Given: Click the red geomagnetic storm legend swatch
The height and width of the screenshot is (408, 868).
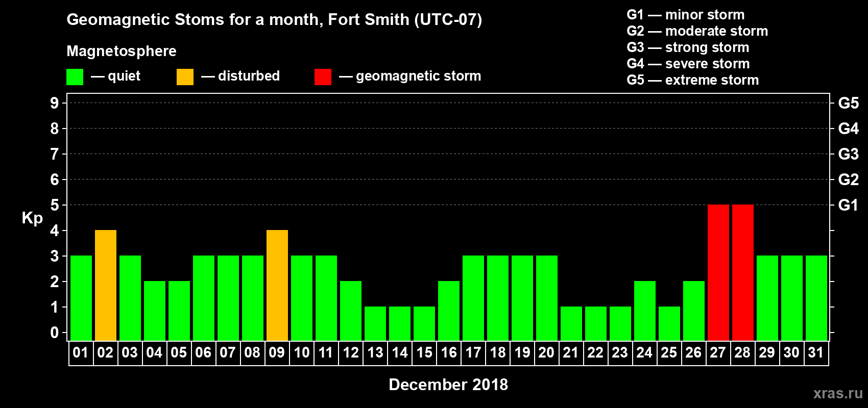Looking at the screenshot, I should [323, 77].
